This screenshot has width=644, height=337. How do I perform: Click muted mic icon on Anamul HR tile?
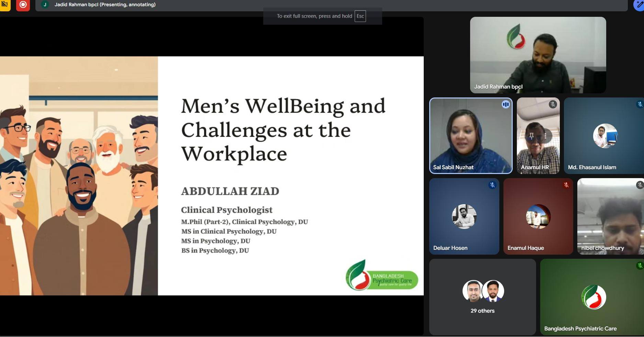tap(553, 104)
